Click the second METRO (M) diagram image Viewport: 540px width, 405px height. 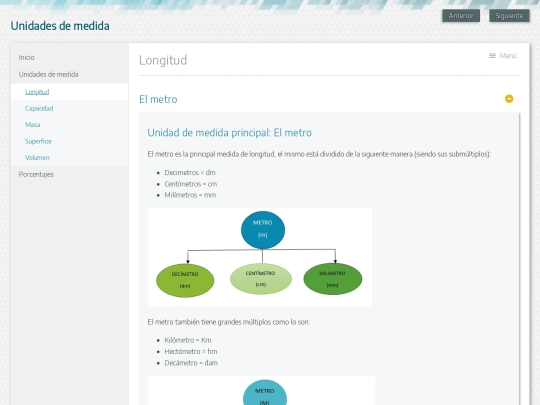coord(261,391)
